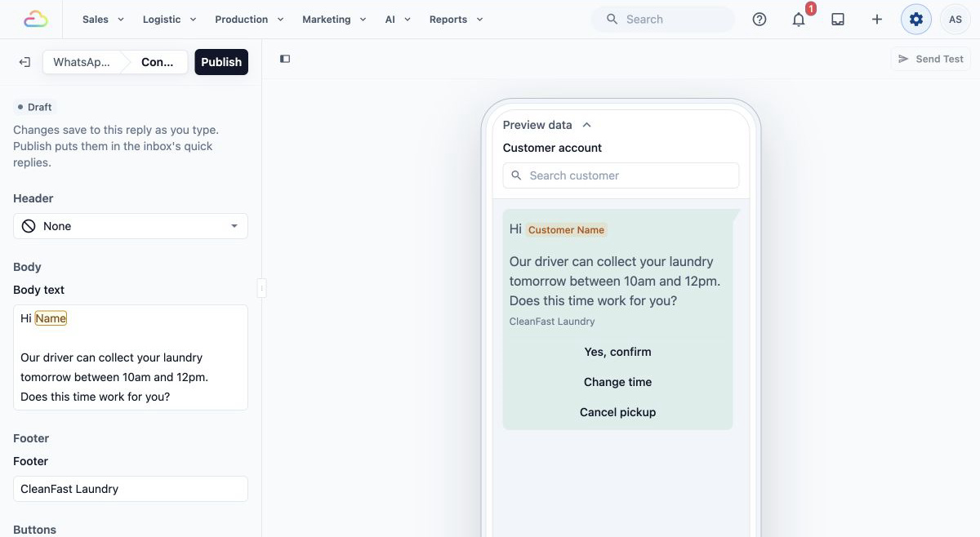
Task: Click the Customer Name placeholder in preview
Action: [566, 230]
